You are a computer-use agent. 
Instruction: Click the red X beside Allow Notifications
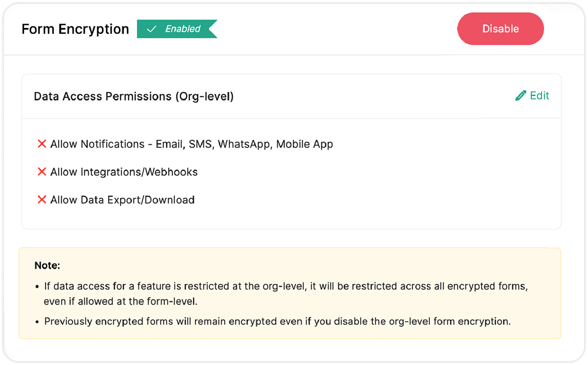[42, 144]
